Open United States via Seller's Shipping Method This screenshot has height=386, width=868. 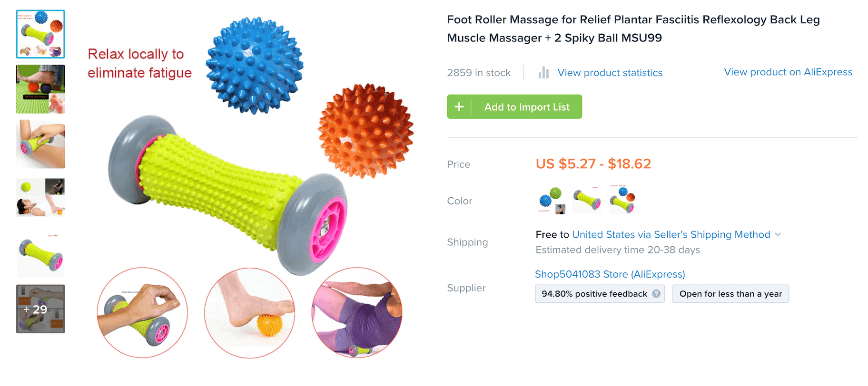pyautogui.click(x=671, y=234)
